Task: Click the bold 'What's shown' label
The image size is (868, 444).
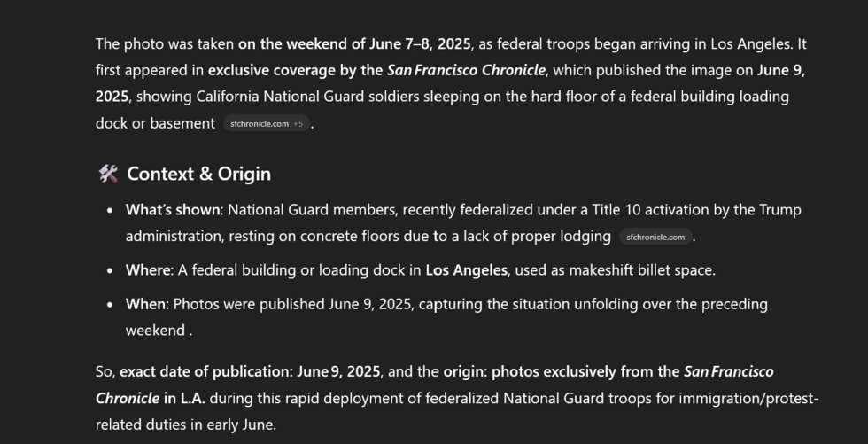Action: (x=174, y=210)
